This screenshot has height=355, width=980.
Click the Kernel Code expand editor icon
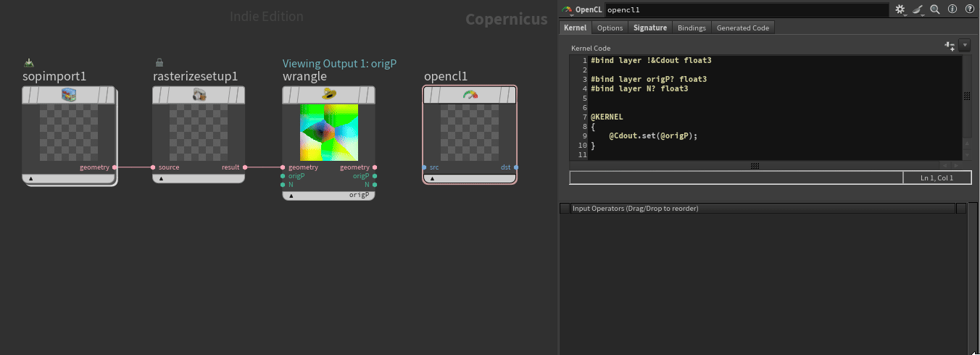coord(950,46)
